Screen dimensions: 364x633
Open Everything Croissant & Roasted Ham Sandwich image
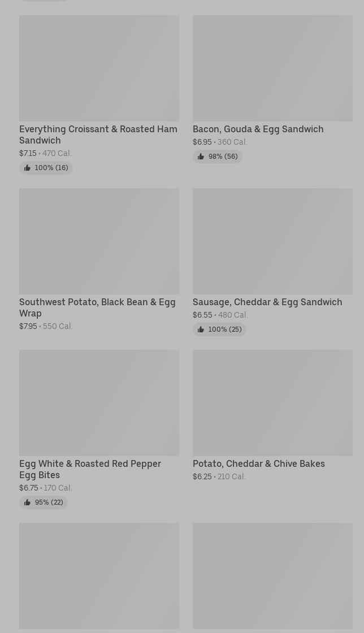(x=99, y=68)
